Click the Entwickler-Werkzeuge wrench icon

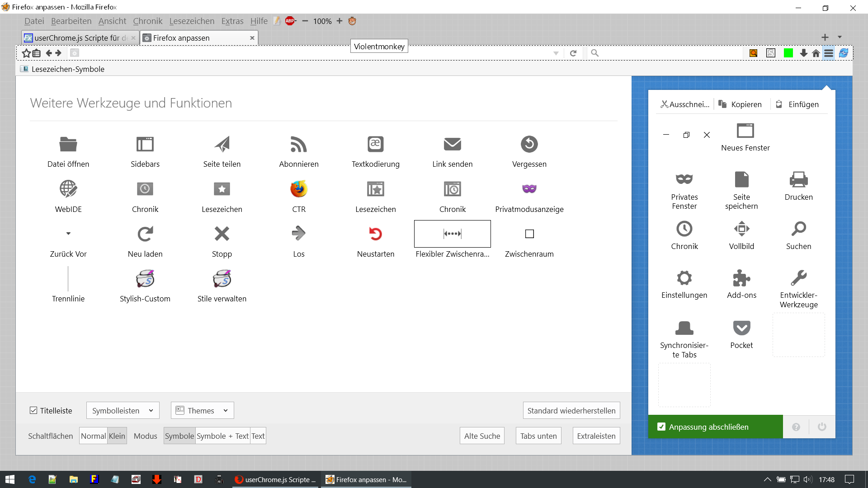[798, 278]
